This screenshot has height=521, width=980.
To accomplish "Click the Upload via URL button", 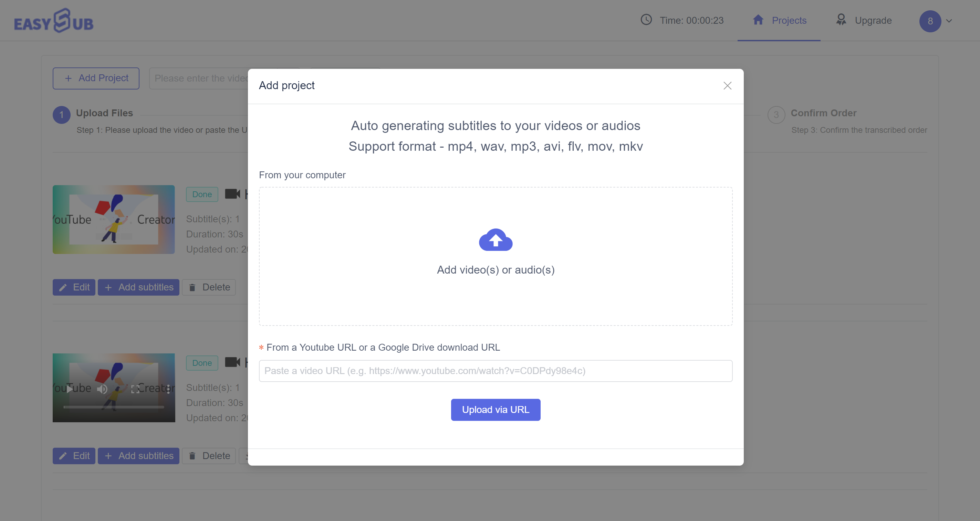I will [x=495, y=410].
